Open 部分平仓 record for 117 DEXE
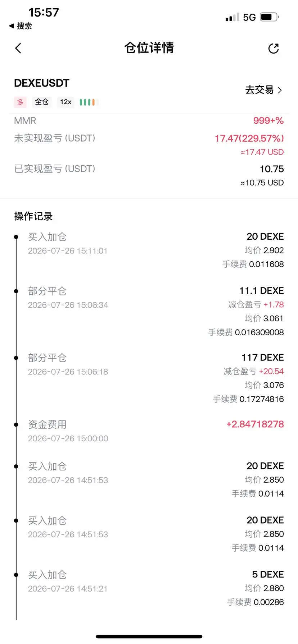The image size is (298, 644). click(149, 378)
